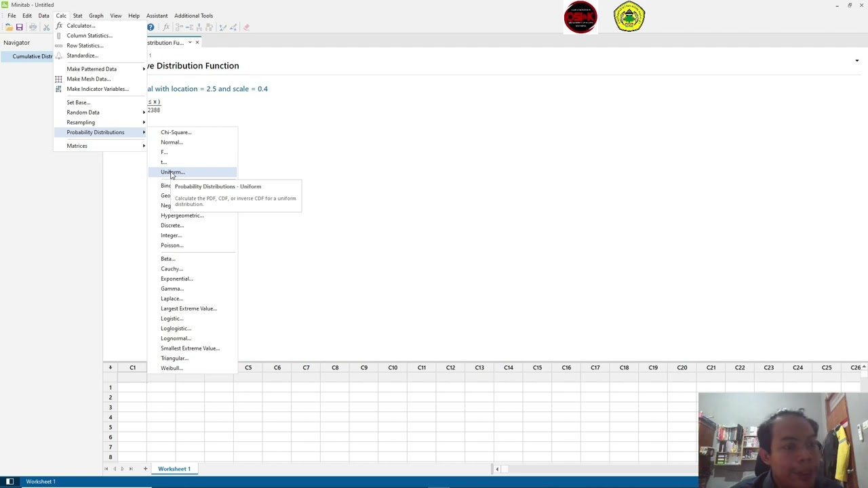Close the Cumulative Distribution output tab
Viewport: 868px width, 488px height.
coord(197,43)
